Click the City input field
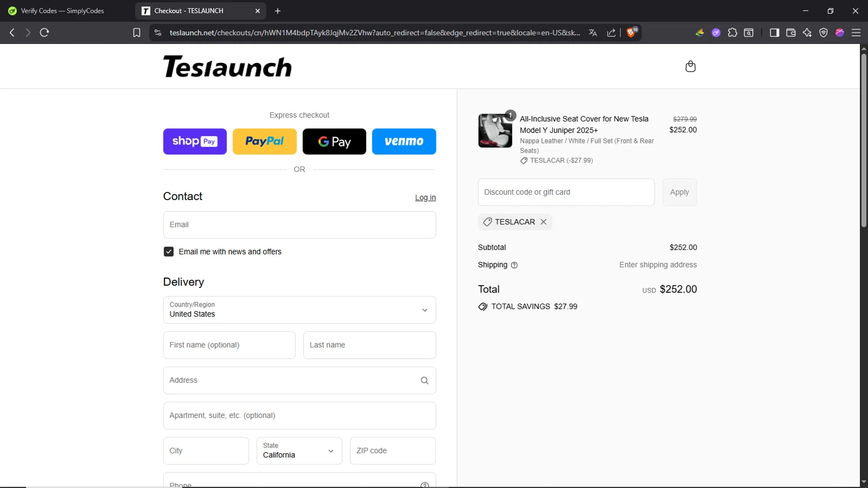Viewport: 868px width, 488px height. point(206,451)
